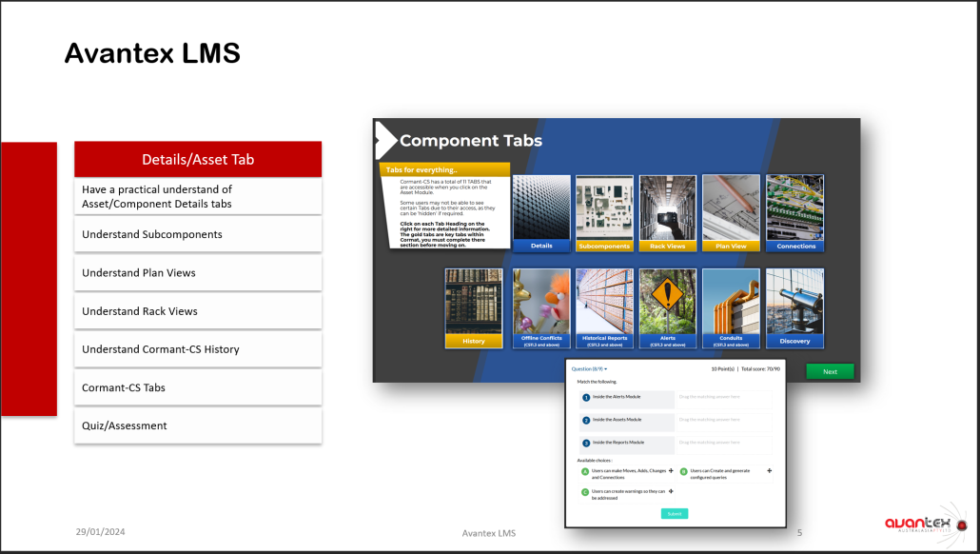The width and height of the screenshot is (980, 554).
Task: Open the Conduits tile
Action: point(731,308)
